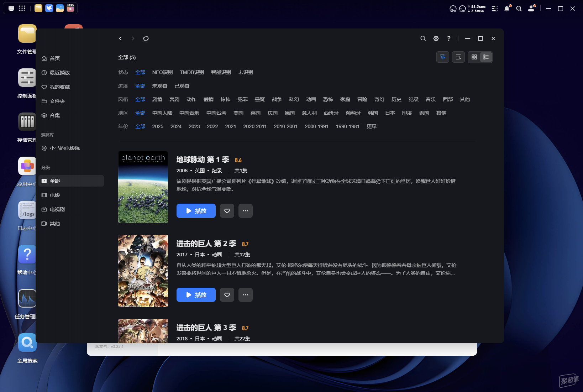Open the 地球脉动 第1季 title
Screen dimensions: 583x392
(203, 160)
